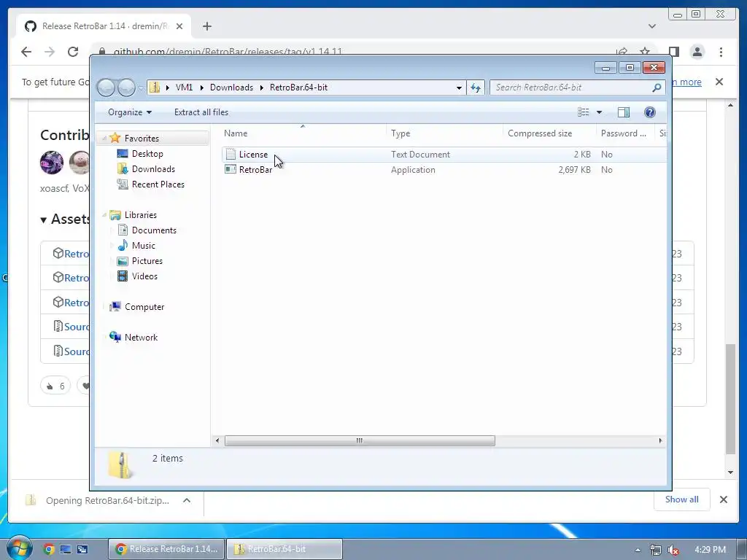Click the Chrome back arrow

[26, 52]
